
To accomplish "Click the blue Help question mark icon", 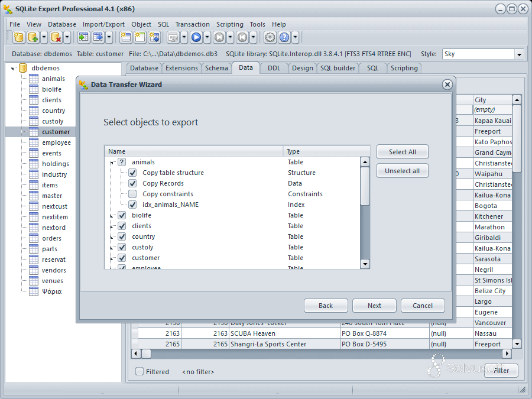I will pos(284,37).
